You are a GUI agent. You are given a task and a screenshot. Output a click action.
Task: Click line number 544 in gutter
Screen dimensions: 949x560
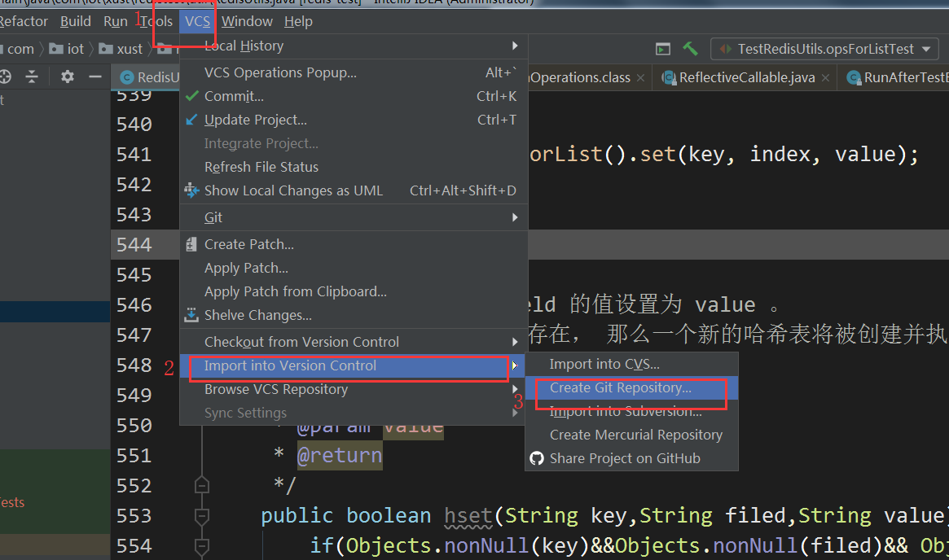pos(134,244)
